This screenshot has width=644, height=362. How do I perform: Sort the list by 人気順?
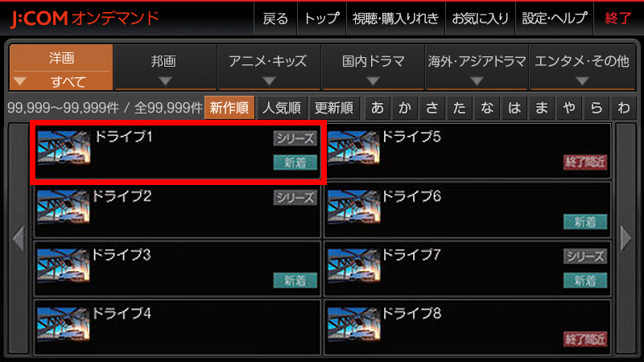coord(281,108)
